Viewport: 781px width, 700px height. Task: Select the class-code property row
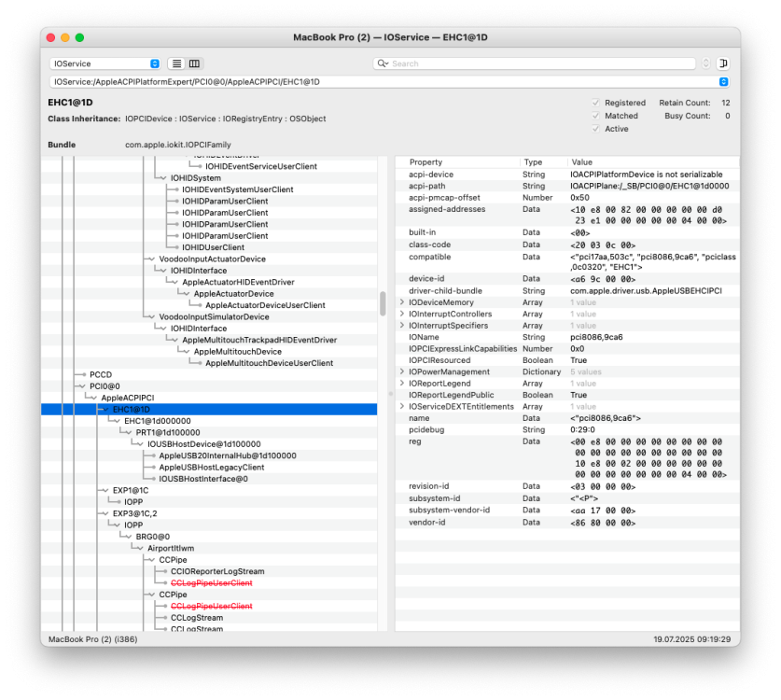[567, 245]
